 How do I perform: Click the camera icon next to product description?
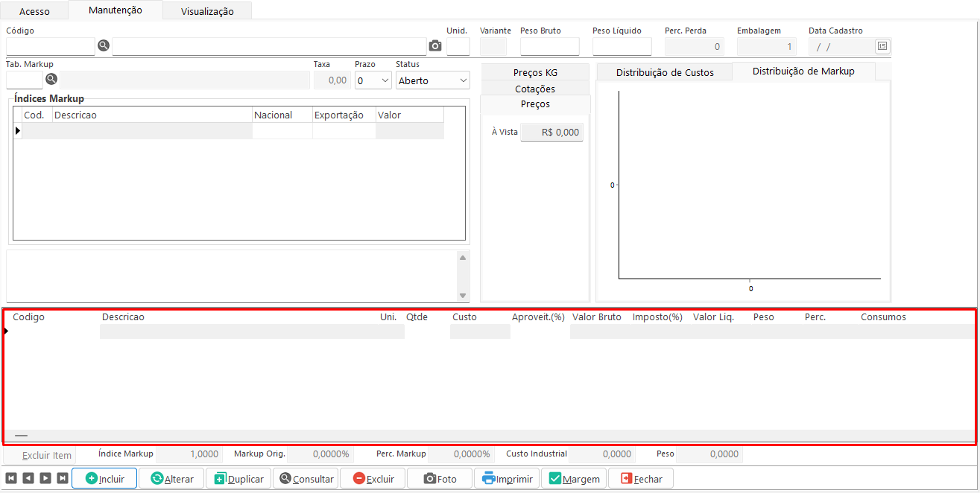coord(435,46)
